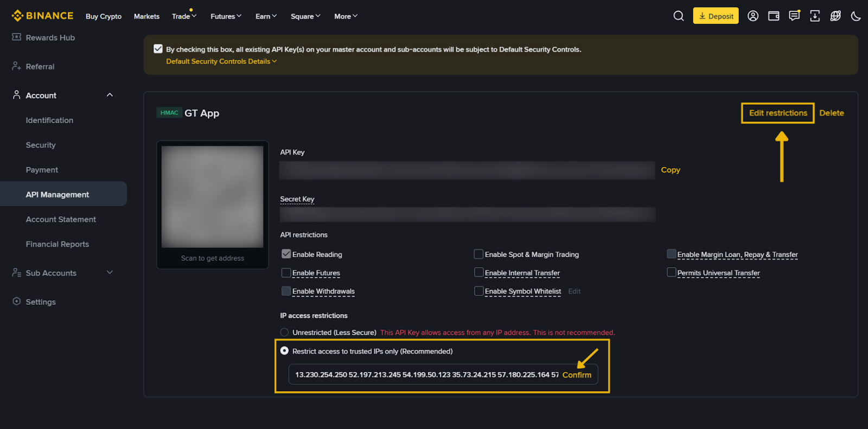Open the chat messages icon
The image size is (868, 429).
(x=794, y=16)
